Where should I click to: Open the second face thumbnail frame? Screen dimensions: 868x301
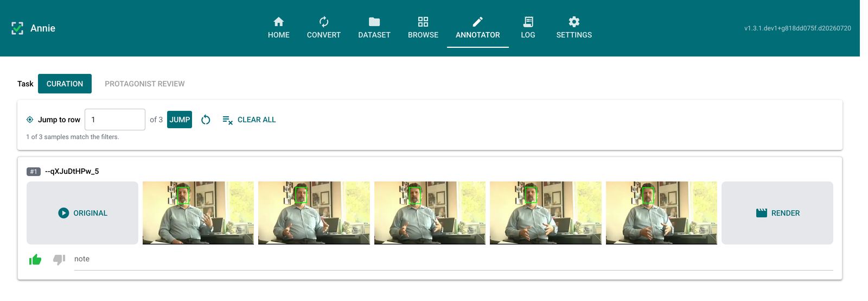coord(314,213)
